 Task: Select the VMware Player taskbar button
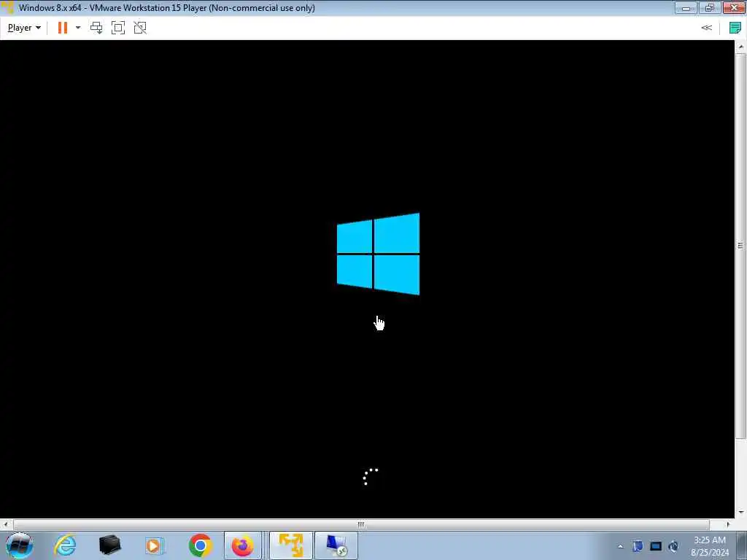click(x=291, y=545)
